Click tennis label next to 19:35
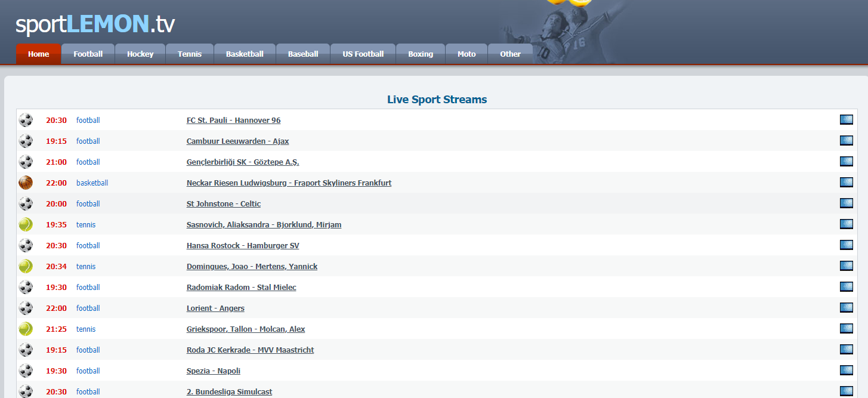 86,224
